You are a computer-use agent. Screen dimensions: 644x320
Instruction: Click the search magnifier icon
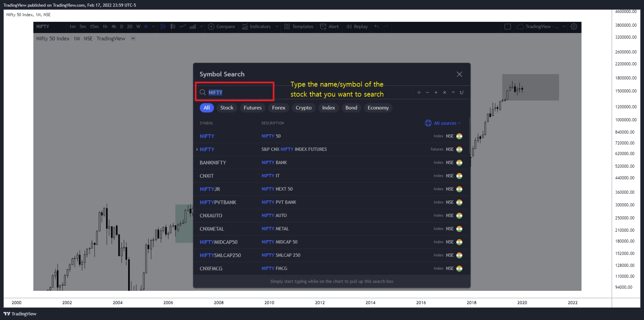click(x=203, y=92)
